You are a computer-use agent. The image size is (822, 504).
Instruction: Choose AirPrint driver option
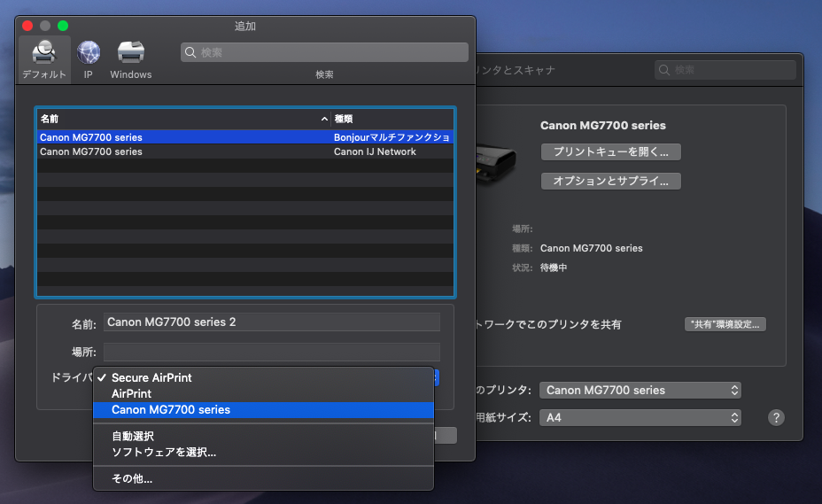click(263, 394)
